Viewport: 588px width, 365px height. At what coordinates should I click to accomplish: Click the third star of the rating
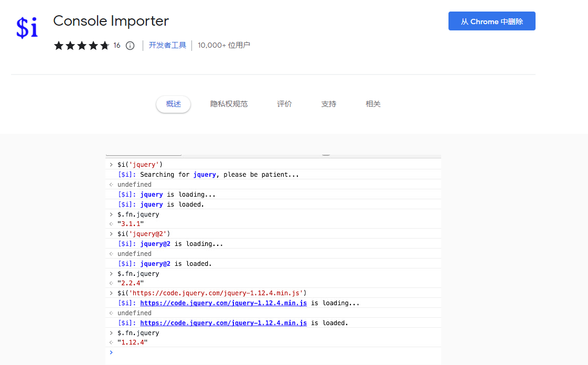point(82,46)
